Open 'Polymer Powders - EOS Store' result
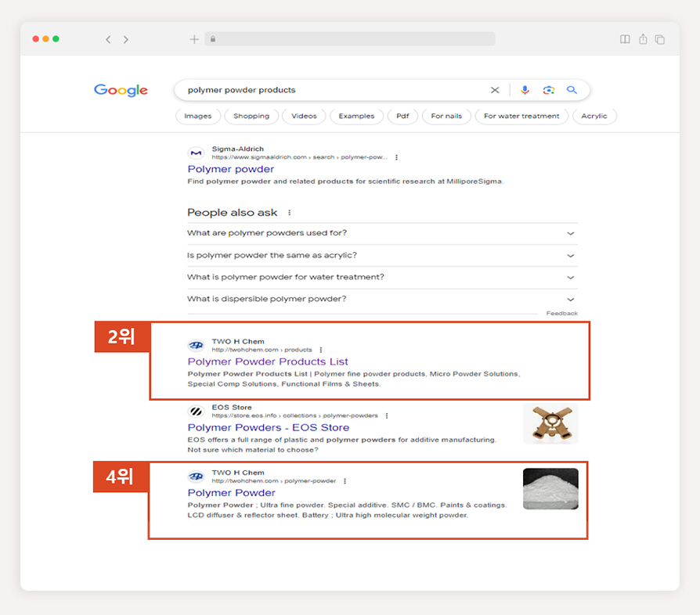 (269, 428)
